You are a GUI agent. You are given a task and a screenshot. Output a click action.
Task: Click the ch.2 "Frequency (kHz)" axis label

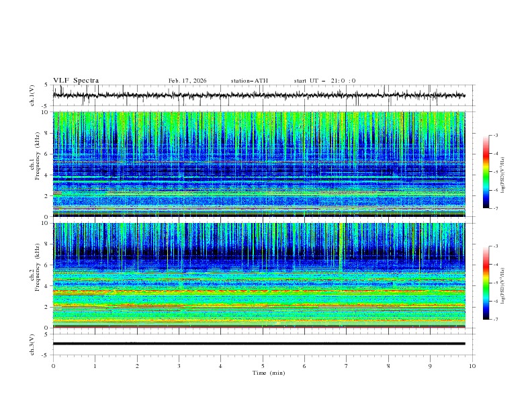37,267
